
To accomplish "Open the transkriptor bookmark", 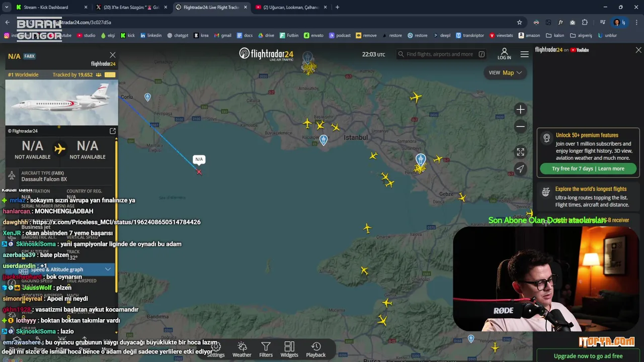I will click(x=470, y=36).
